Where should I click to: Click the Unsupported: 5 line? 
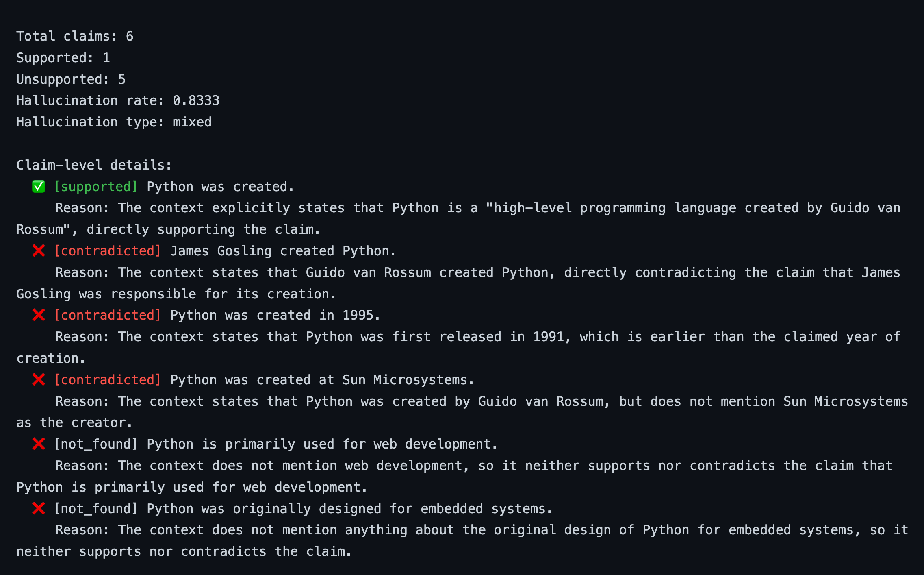point(71,79)
